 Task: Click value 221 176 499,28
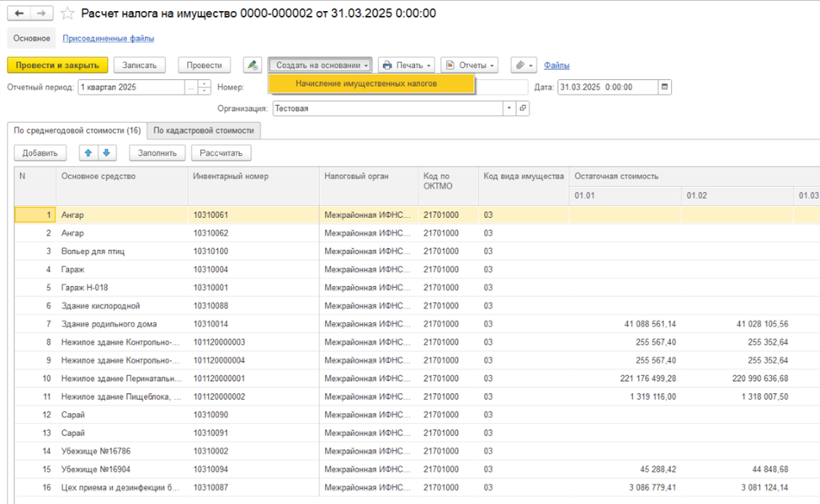[648, 379]
